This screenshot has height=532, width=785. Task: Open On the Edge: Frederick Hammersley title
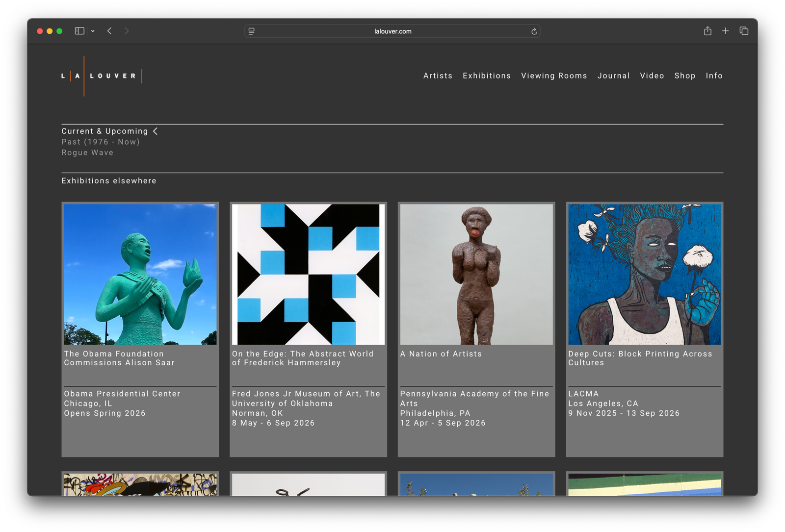tap(303, 358)
